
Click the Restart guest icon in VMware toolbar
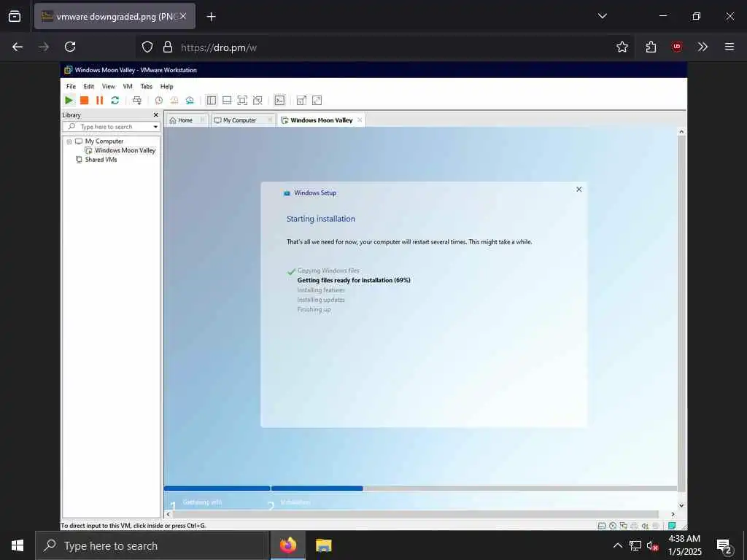click(x=115, y=100)
